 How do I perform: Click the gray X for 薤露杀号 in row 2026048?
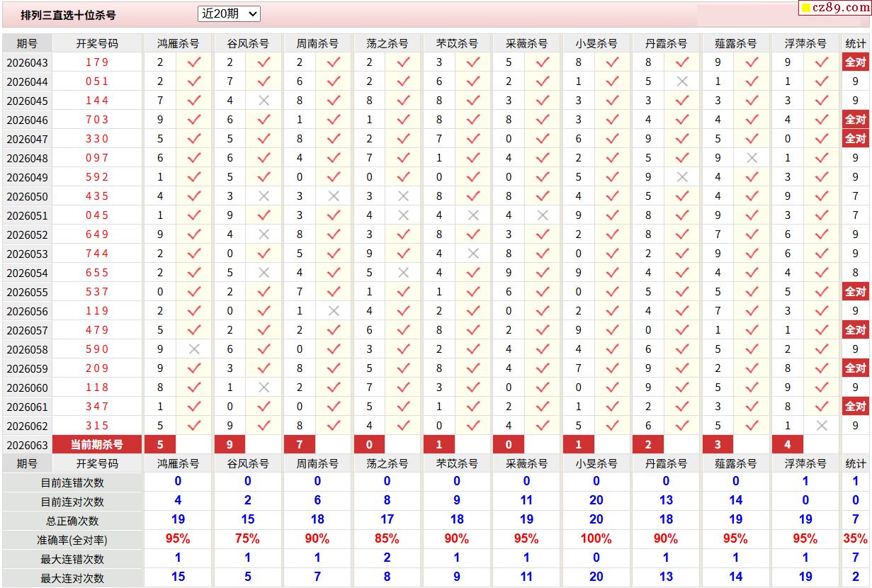coord(752,158)
